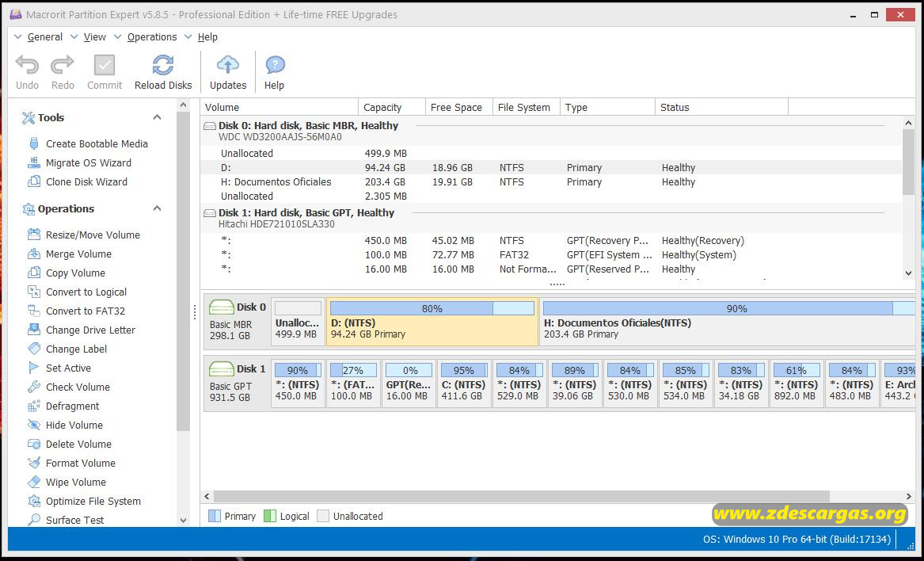
Task: Sort by the File System column header
Action: [x=527, y=107]
